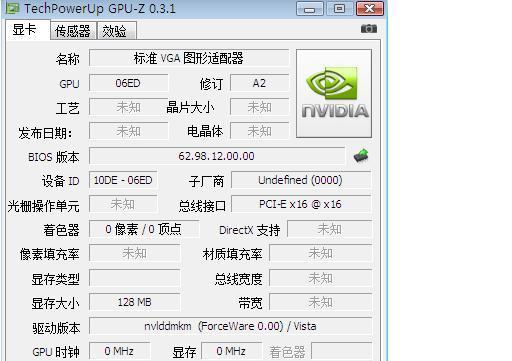
Task: Click the BIOS save chip icon
Action: pyautogui.click(x=361, y=156)
